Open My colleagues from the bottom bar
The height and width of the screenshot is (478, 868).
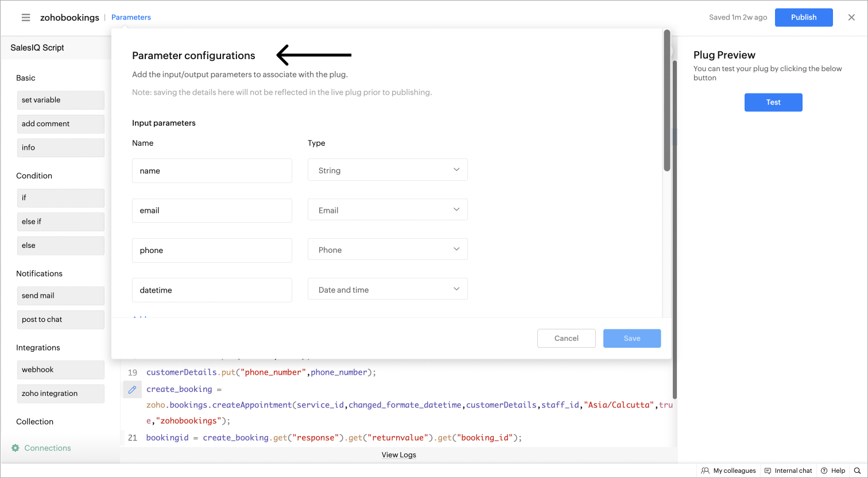(x=728, y=471)
